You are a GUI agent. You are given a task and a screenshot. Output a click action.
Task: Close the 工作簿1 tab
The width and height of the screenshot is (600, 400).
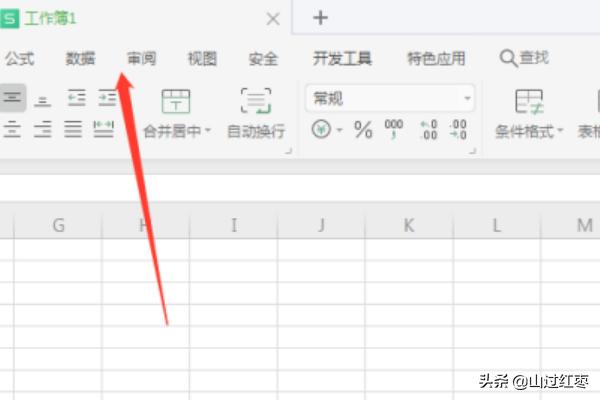273,18
